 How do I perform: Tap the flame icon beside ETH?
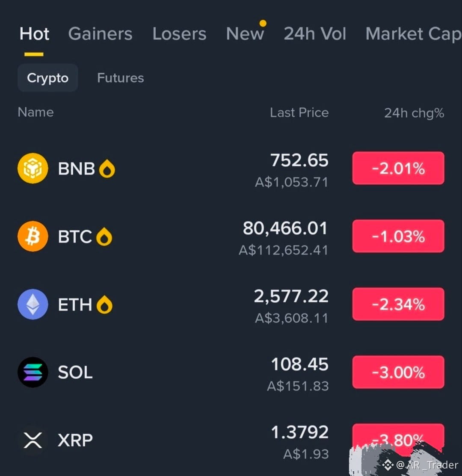point(104,305)
